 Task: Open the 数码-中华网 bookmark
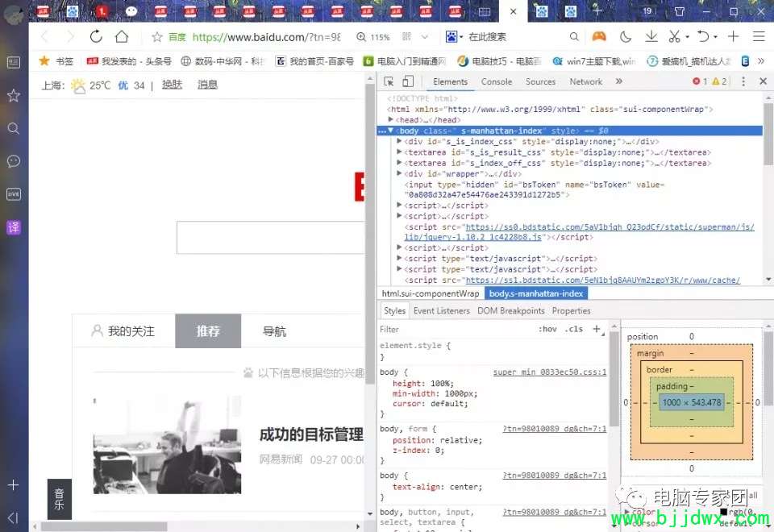(223, 61)
